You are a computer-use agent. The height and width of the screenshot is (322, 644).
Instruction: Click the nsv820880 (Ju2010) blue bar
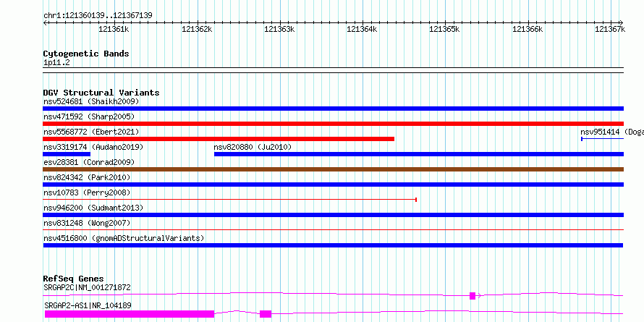tap(419, 154)
